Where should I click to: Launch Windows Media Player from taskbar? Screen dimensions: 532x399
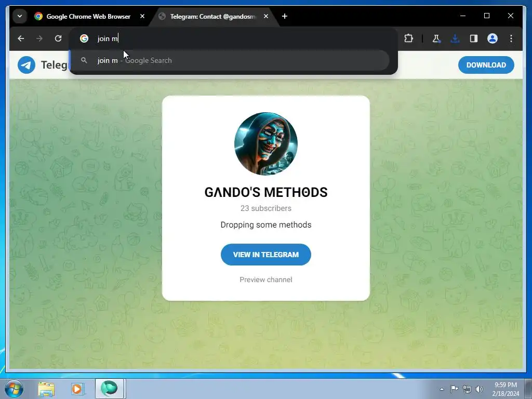pyautogui.click(x=77, y=389)
